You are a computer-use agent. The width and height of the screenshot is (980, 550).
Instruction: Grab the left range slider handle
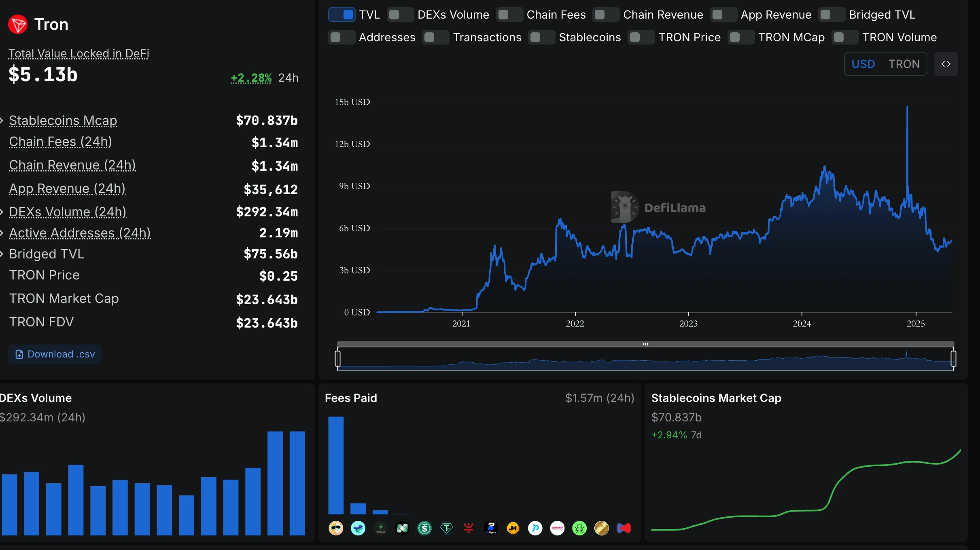[x=337, y=358]
